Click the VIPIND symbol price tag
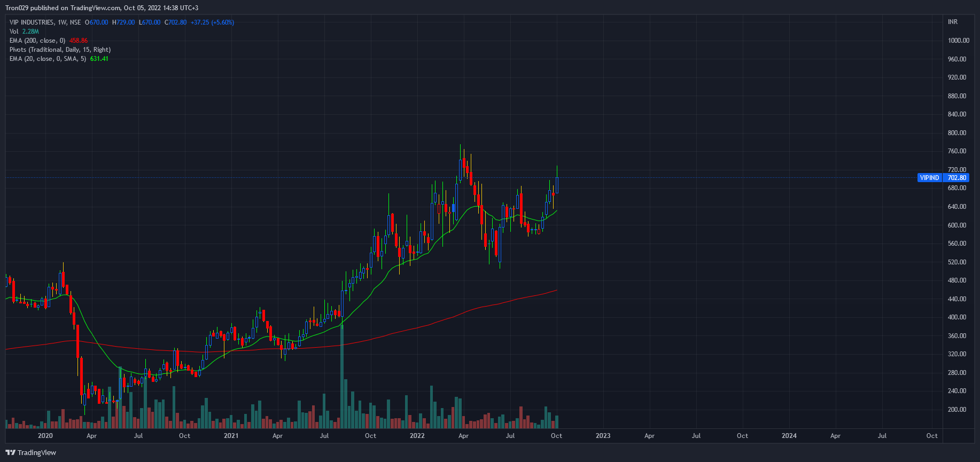 929,178
